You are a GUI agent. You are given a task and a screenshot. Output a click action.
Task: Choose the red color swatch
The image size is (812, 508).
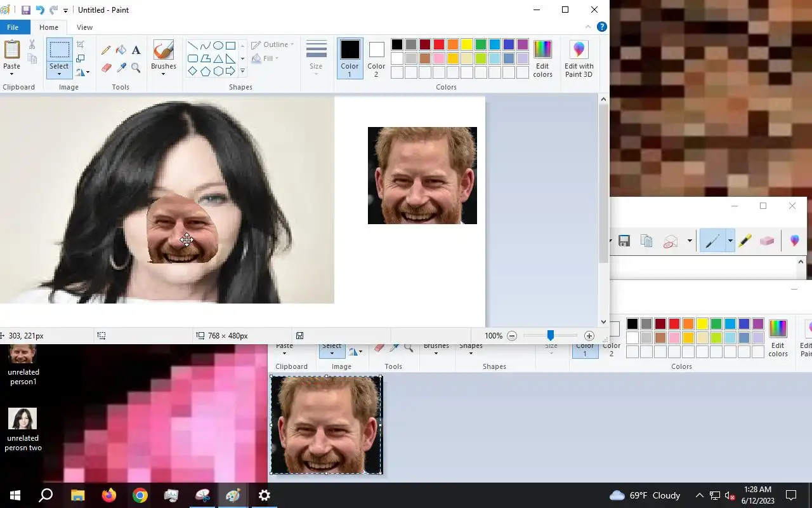438,44
